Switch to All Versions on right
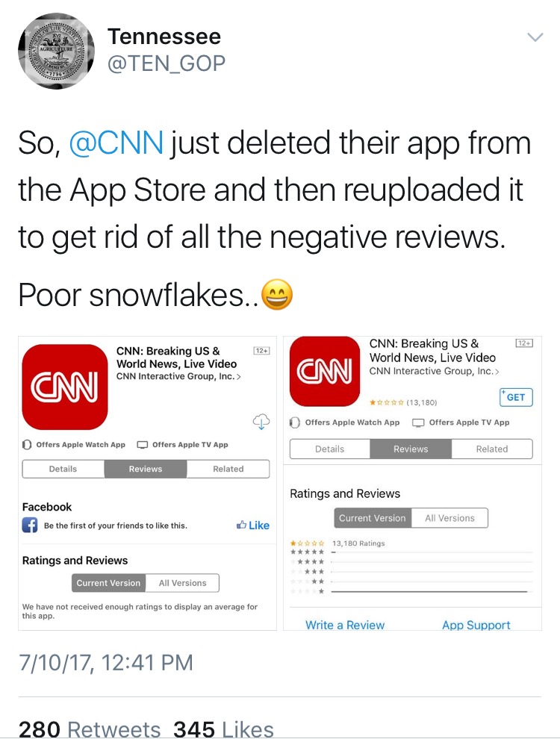Viewport: 560px width, 739px height. click(449, 518)
